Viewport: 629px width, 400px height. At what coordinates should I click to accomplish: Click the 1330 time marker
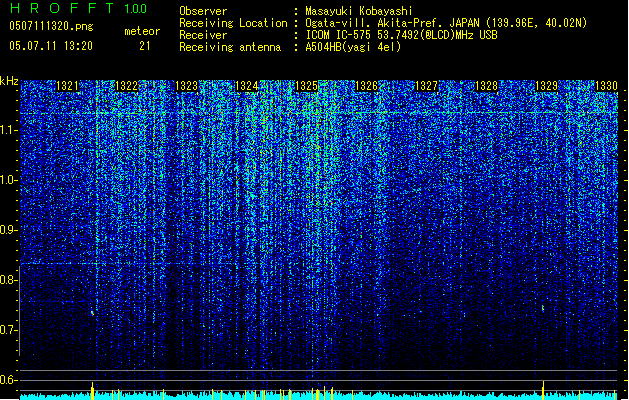[x=606, y=86]
